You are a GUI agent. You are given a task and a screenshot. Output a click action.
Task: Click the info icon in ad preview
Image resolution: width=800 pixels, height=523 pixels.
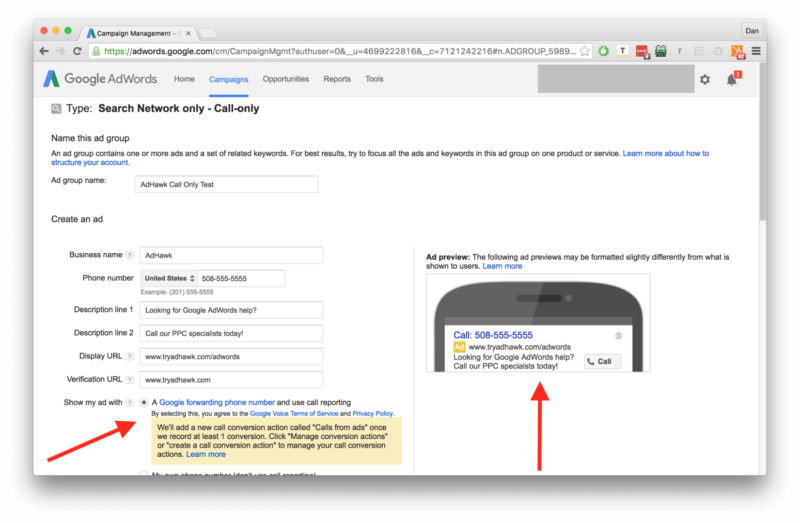point(618,336)
